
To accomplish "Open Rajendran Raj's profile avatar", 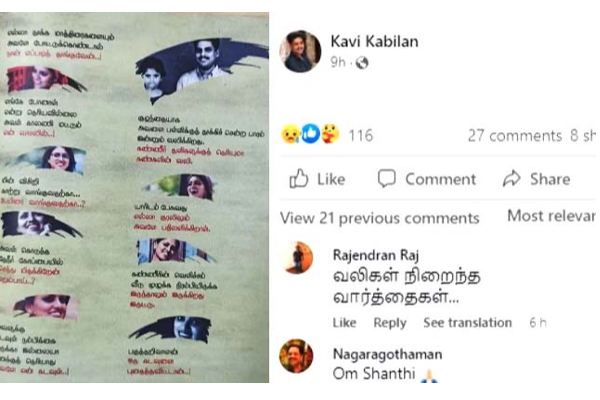I will (297, 258).
